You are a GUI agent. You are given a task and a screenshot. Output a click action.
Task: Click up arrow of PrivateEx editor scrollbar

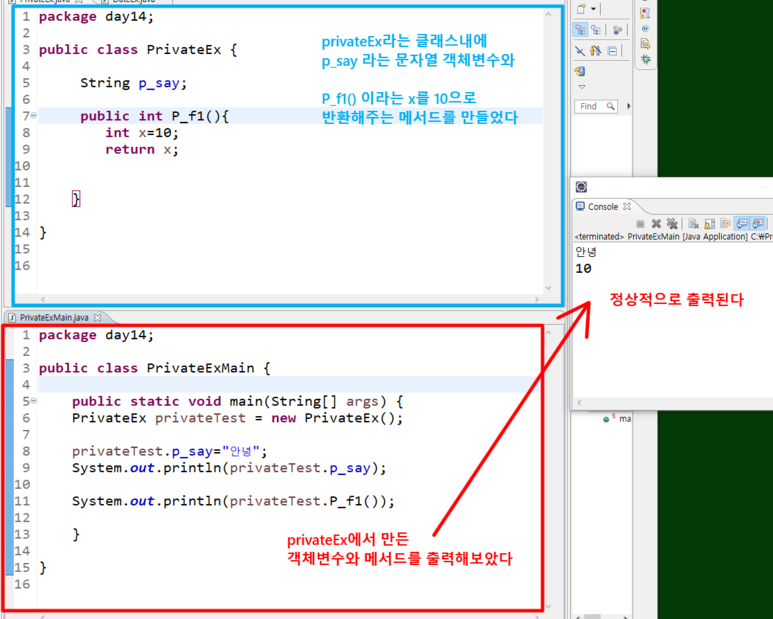point(548,14)
